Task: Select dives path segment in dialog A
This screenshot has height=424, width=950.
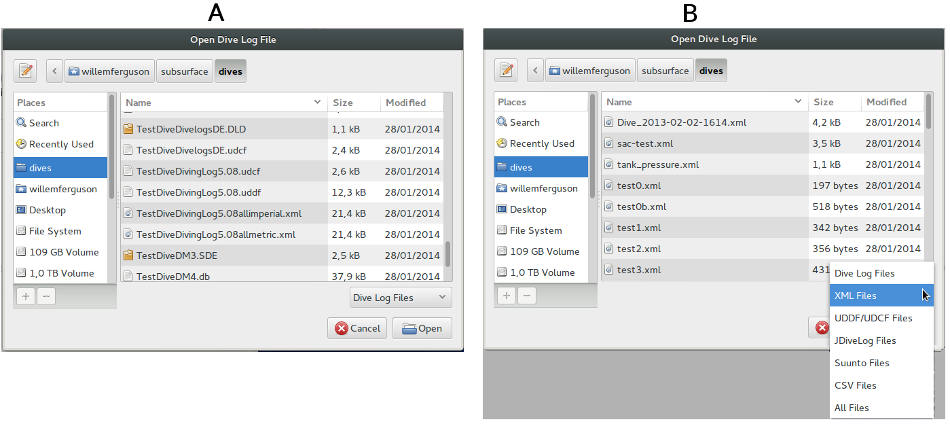Action: [230, 71]
